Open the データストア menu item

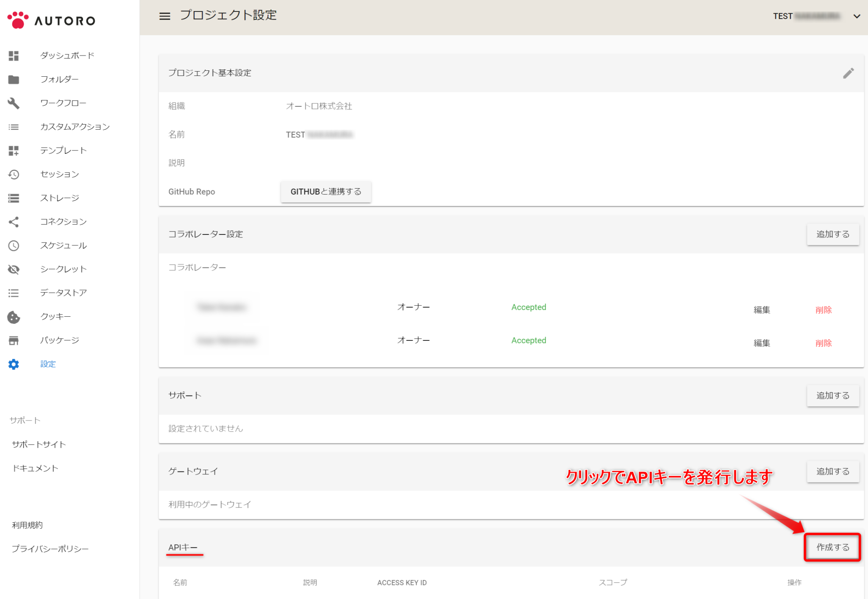(x=63, y=293)
